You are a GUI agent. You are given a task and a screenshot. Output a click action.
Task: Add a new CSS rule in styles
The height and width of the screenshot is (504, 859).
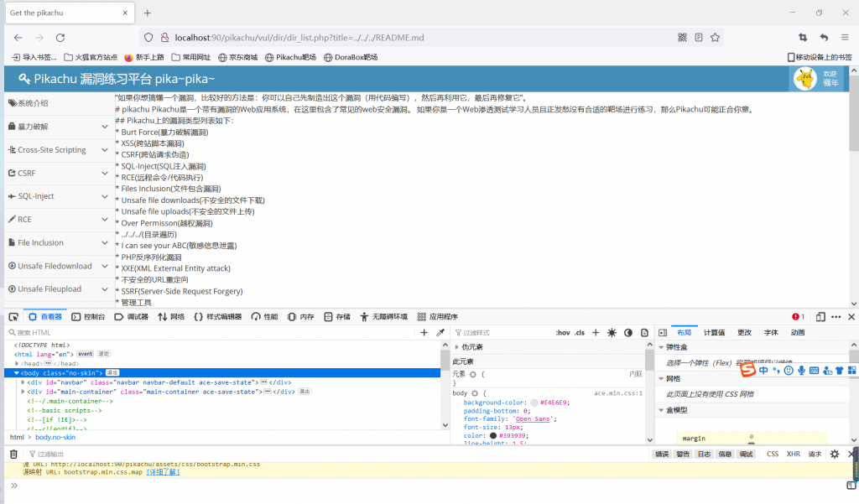tap(596, 333)
